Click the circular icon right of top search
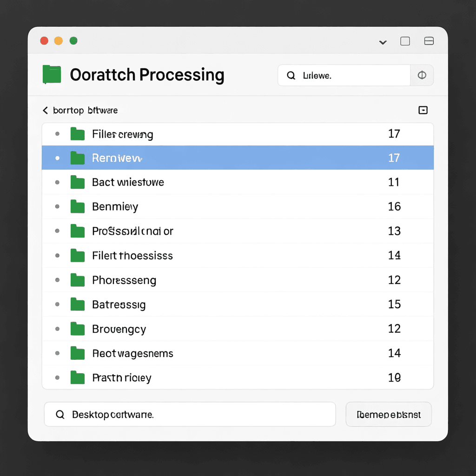The height and width of the screenshot is (476, 476). click(x=422, y=75)
